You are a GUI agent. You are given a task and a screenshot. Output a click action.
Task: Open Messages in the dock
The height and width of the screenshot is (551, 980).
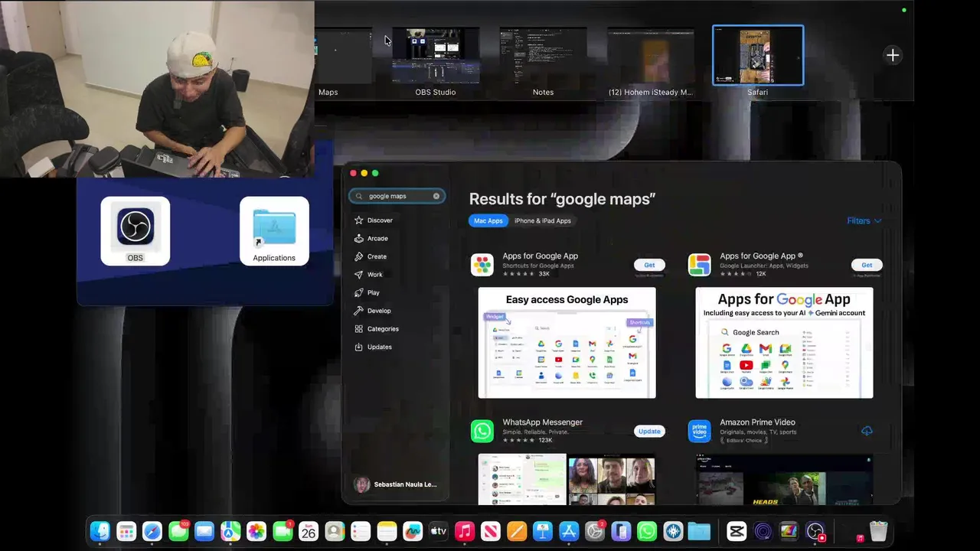178,531
